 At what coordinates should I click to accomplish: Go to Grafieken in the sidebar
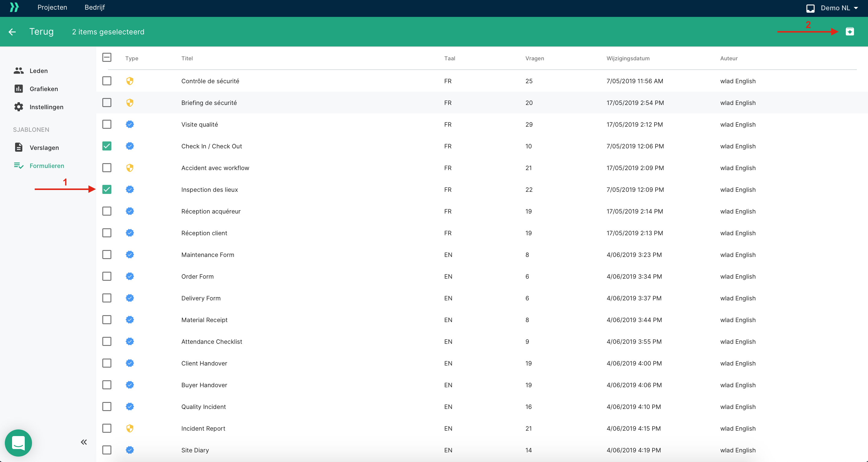click(x=44, y=89)
